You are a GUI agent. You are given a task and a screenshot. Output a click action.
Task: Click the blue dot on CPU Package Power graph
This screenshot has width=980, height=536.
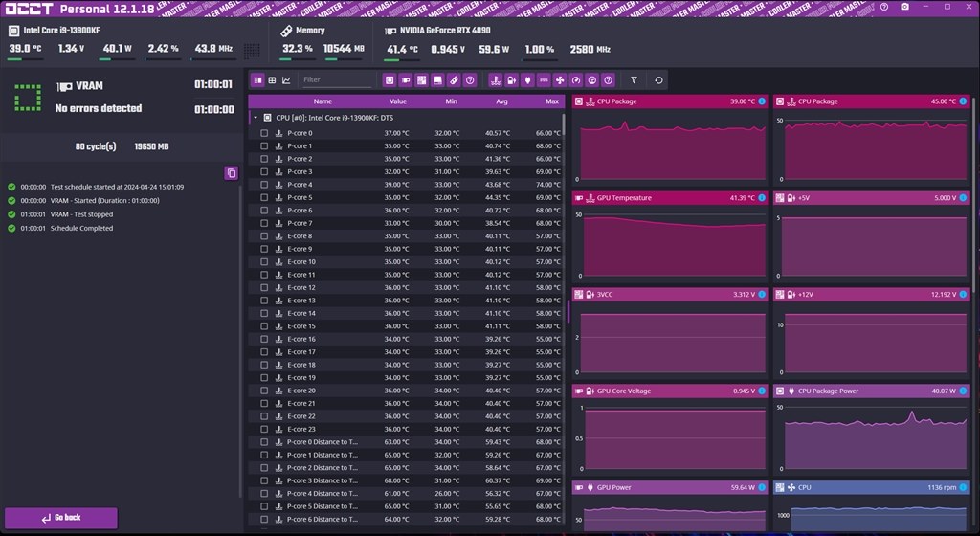(963, 391)
